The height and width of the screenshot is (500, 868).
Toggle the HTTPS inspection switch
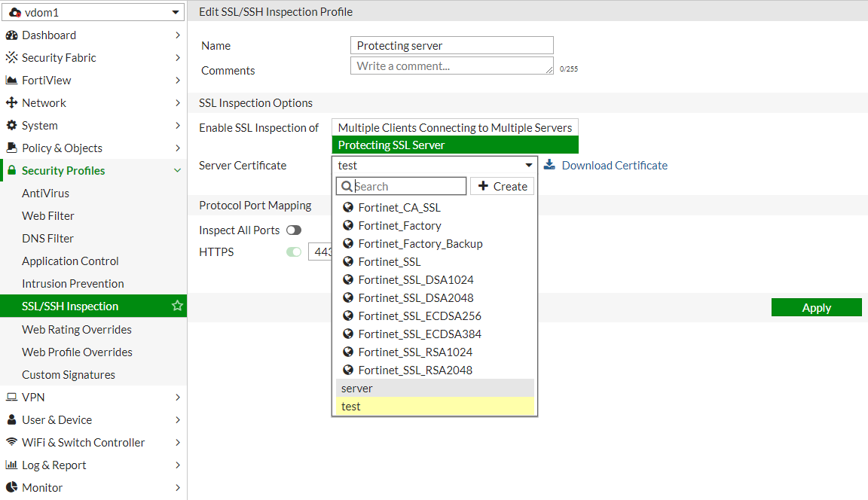(x=293, y=252)
